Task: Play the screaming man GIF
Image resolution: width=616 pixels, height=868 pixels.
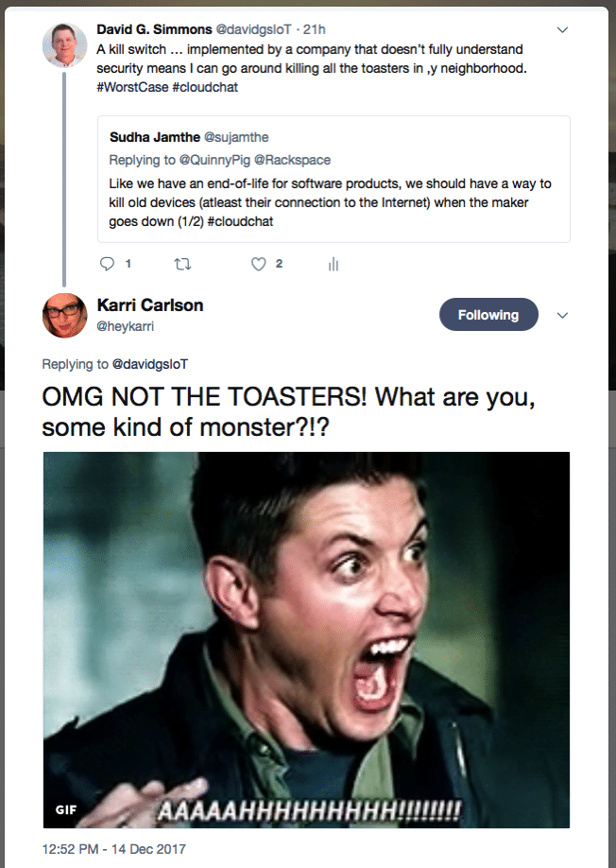Action: 306,640
